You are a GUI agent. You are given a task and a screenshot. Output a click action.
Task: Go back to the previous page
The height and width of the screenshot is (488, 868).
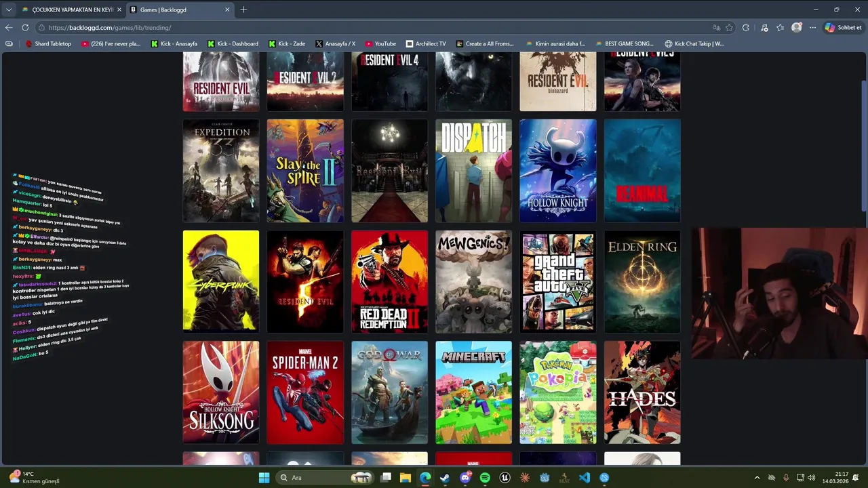coord(9,28)
